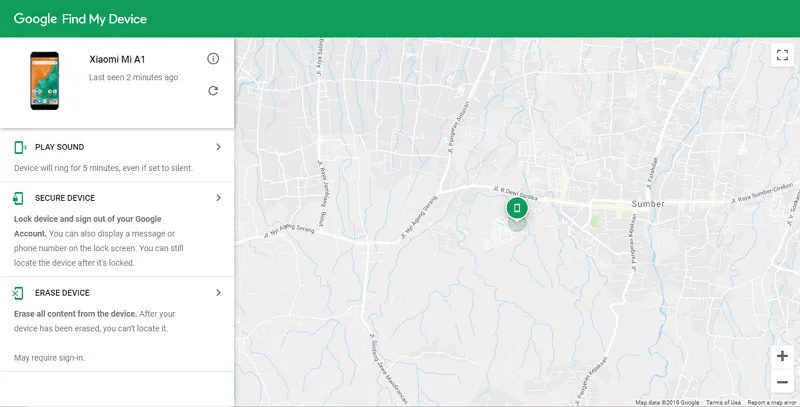This screenshot has height=407, width=800.
Task: Zoom out the map with minus button
Action: pyautogui.click(x=781, y=382)
